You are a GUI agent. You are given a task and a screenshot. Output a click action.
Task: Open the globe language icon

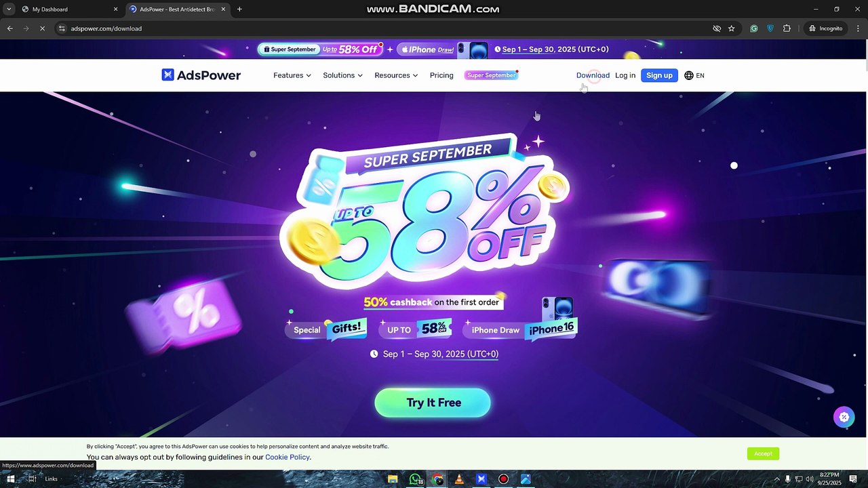coord(689,75)
